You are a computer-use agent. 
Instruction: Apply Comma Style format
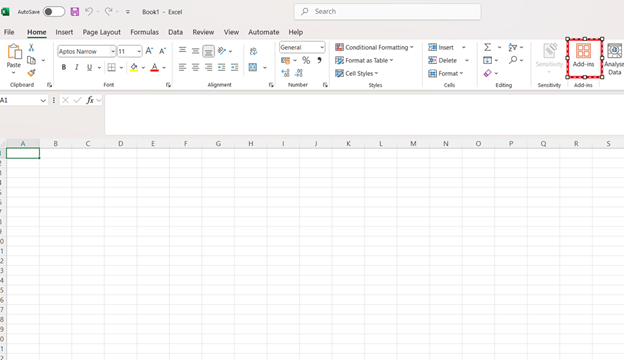(x=319, y=60)
